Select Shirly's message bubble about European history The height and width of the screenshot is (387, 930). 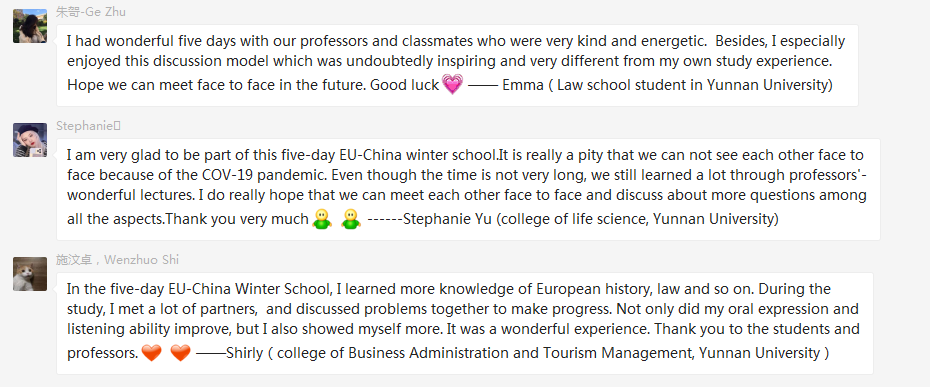(x=464, y=323)
